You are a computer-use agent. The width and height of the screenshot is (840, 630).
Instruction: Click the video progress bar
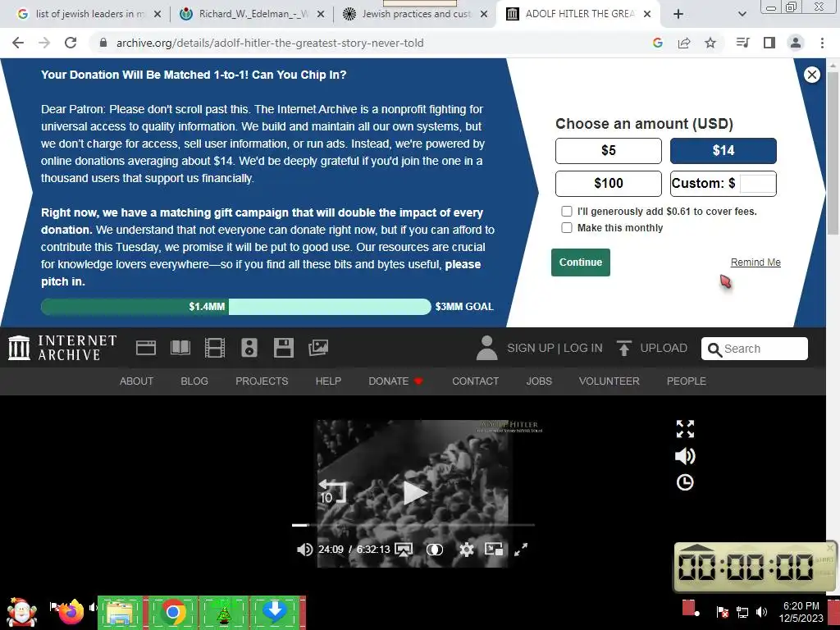pos(413,525)
